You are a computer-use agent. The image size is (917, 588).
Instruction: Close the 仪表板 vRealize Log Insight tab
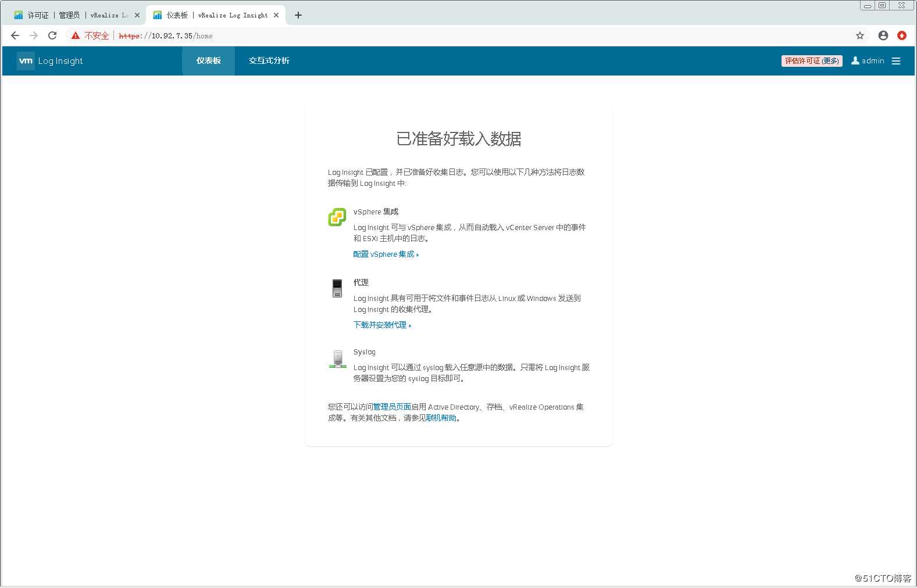276,15
